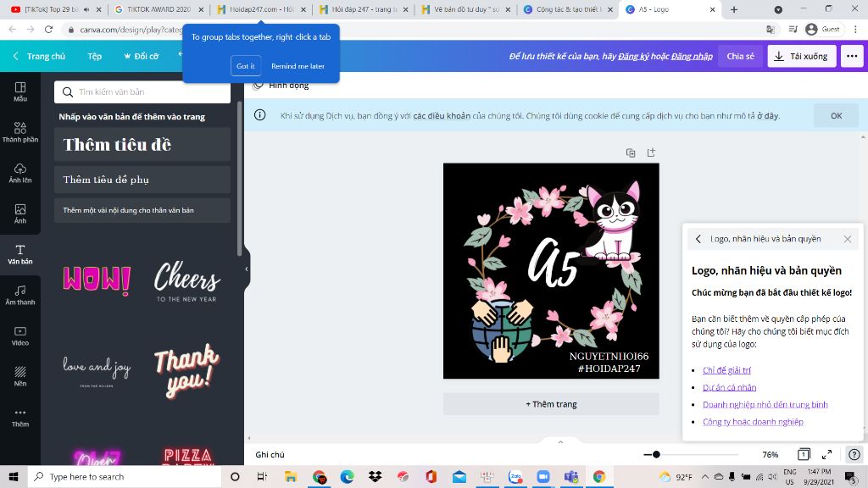Image resolution: width=868 pixels, height=488 pixels.
Task: Click the Đăng ký sign up link
Action: click(633, 56)
